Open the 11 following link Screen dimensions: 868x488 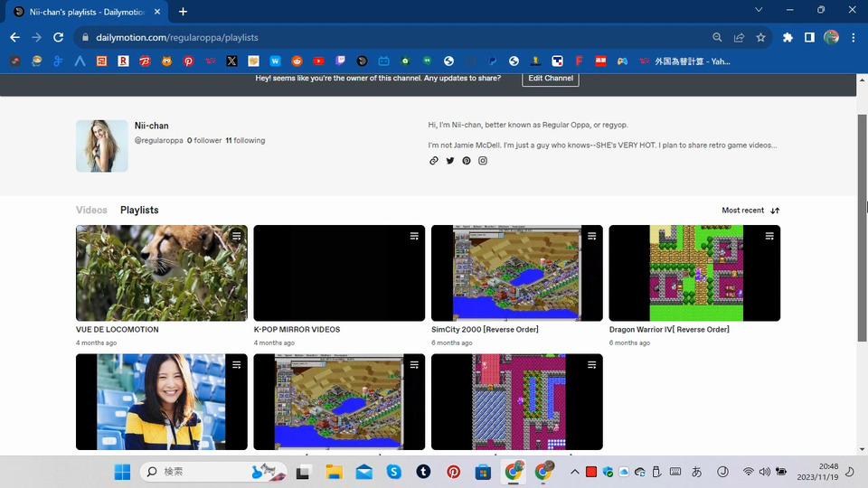pos(245,141)
